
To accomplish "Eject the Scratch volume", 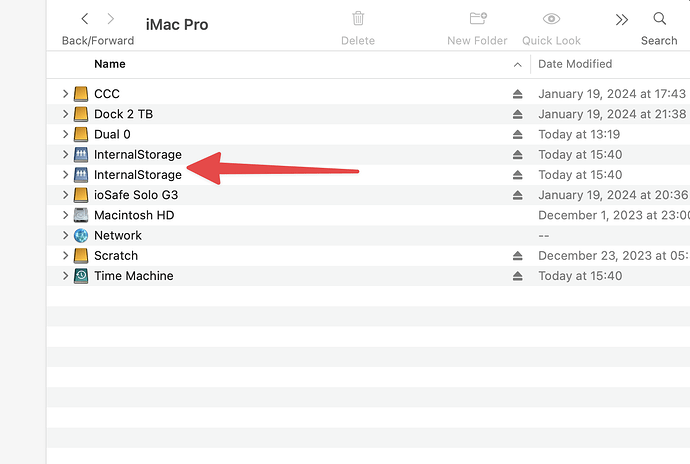I will pyautogui.click(x=517, y=256).
